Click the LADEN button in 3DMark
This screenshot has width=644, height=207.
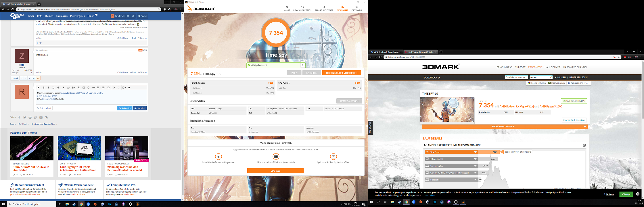pyautogui.click(x=294, y=73)
